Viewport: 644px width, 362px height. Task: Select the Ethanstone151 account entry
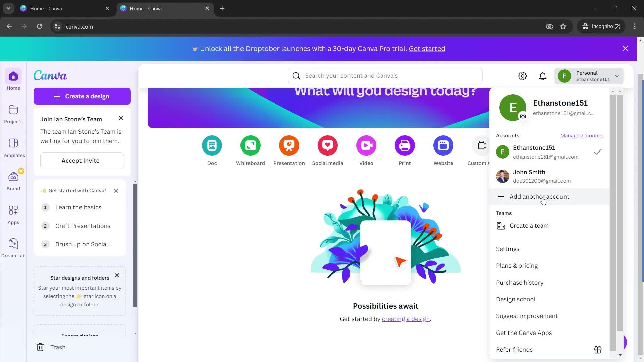click(x=549, y=152)
